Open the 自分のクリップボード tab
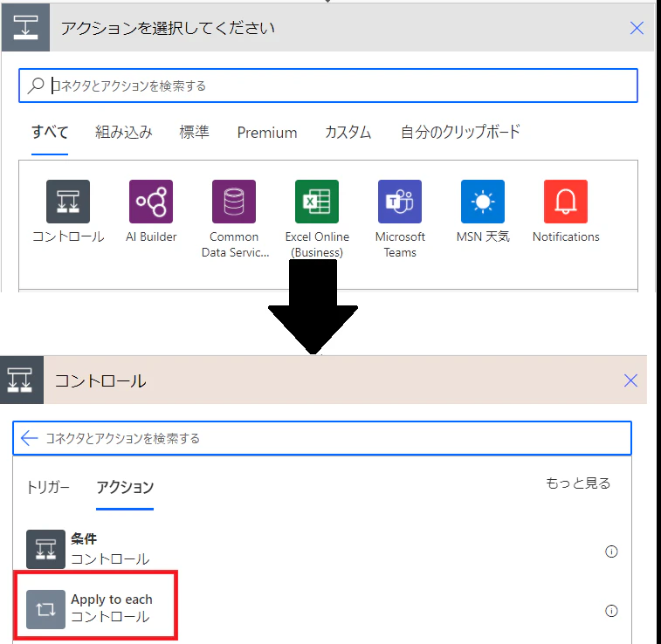This screenshot has height=644, width=661. pyautogui.click(x=460, y=133)
